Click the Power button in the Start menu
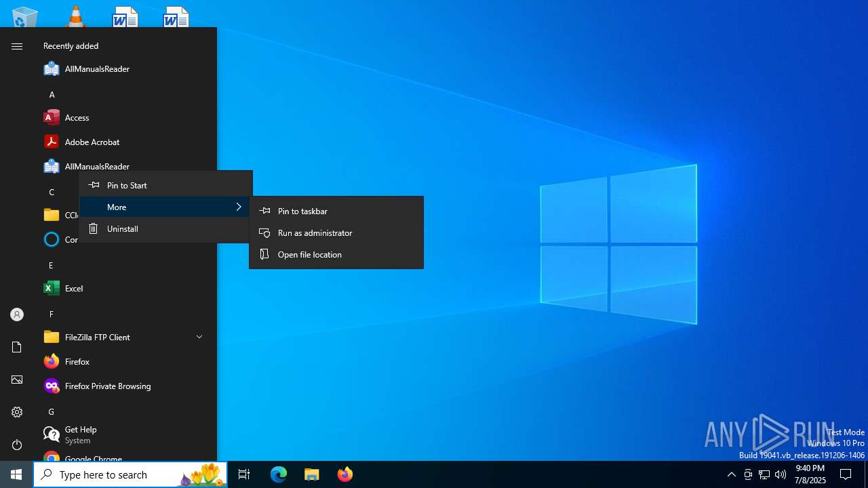The image size is (868, 488). 17,445
